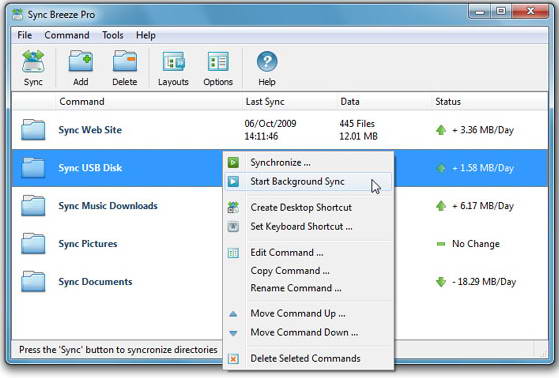The height and width of the screenshot is (378, 559).
Task: Open the Help menu in menu bar
Action: pyautogui.click(x=145, y=35)
